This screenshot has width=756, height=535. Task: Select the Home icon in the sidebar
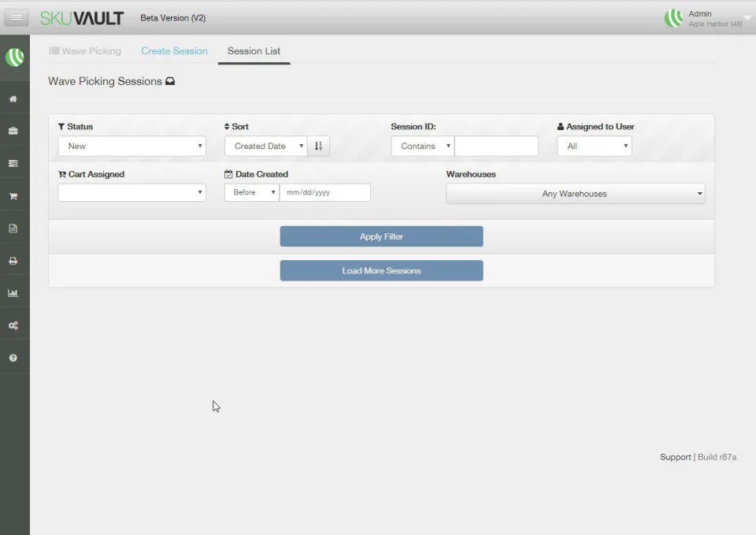click(x=15, y=98)
